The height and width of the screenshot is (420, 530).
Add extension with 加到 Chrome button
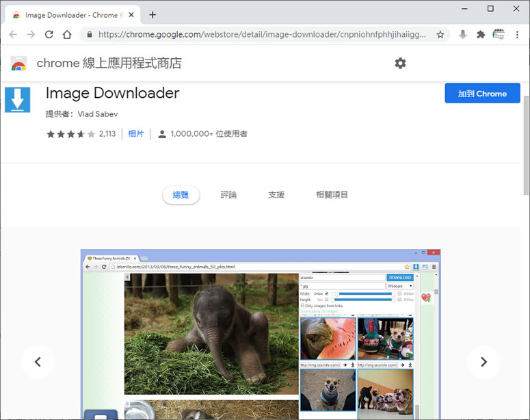coord(482,93)
